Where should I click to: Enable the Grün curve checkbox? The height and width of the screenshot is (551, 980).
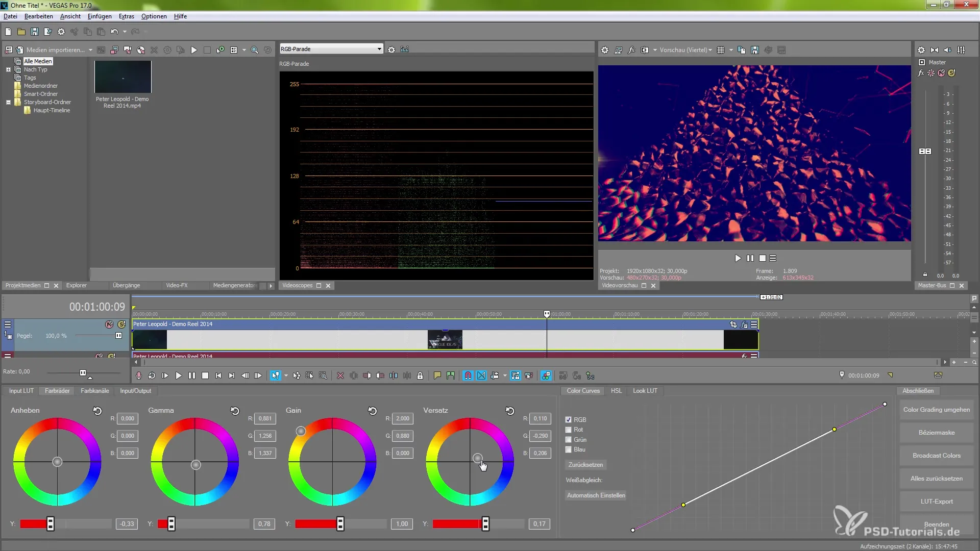569,440
